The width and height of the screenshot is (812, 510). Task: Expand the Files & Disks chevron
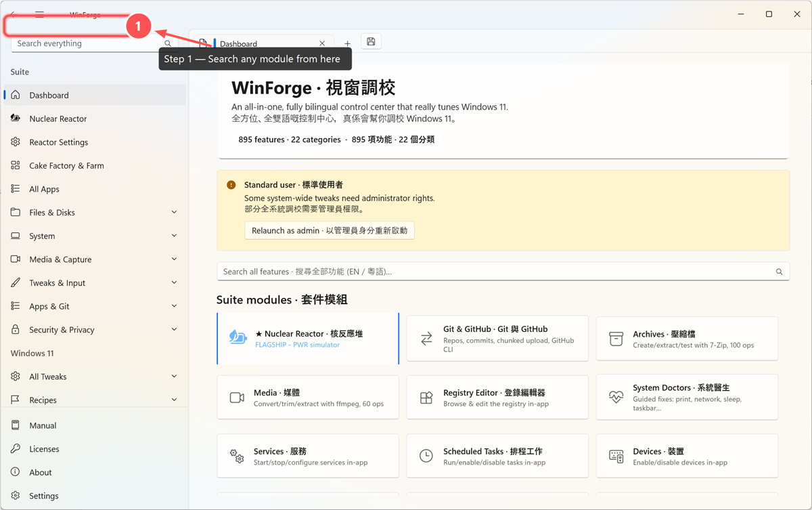[x=174, y=212]
